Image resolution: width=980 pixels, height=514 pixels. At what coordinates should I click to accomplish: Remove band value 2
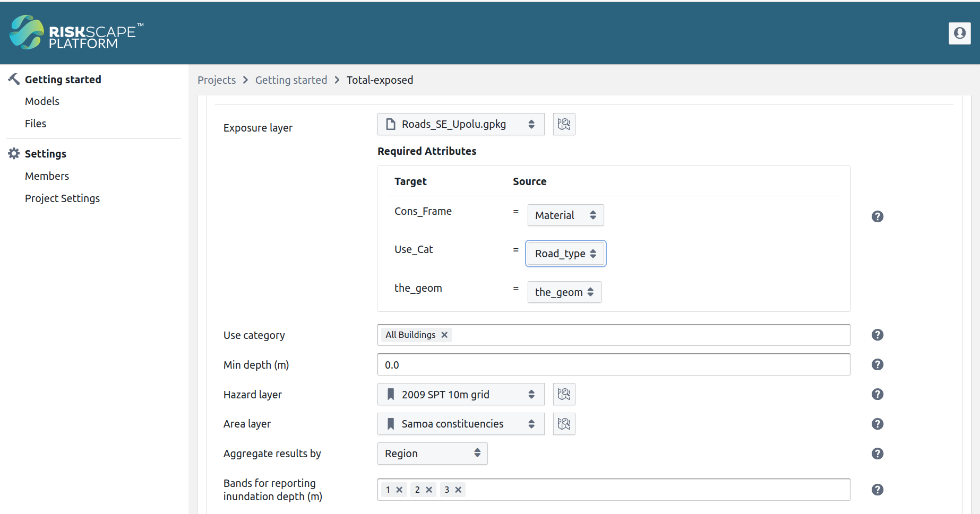(429, 490)
